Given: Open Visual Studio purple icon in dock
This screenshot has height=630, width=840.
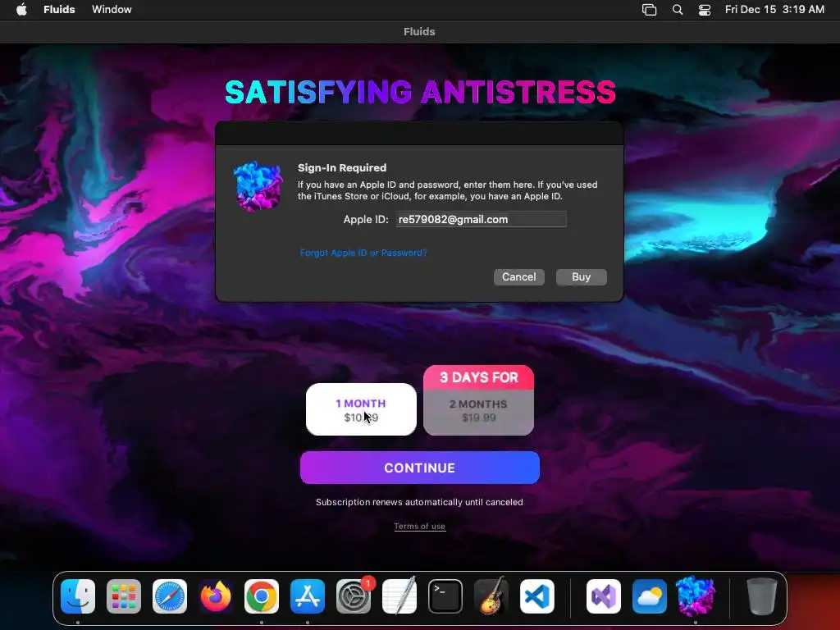Looking at the screenshot, I should [604, 596].
